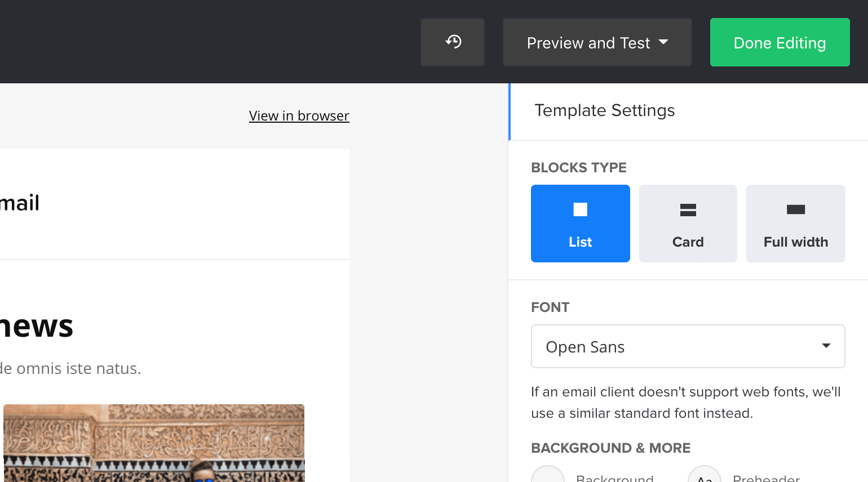The width and height of the screenshot is (868, 482).
Task: Switch blocks type to Card
Action: 688,223
